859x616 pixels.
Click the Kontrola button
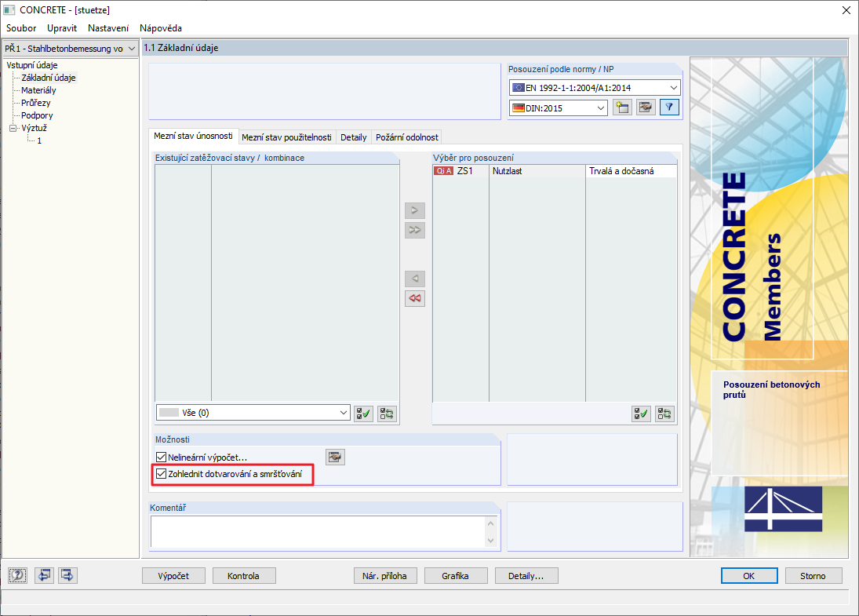pyautogui.click(x=243, y=576)
